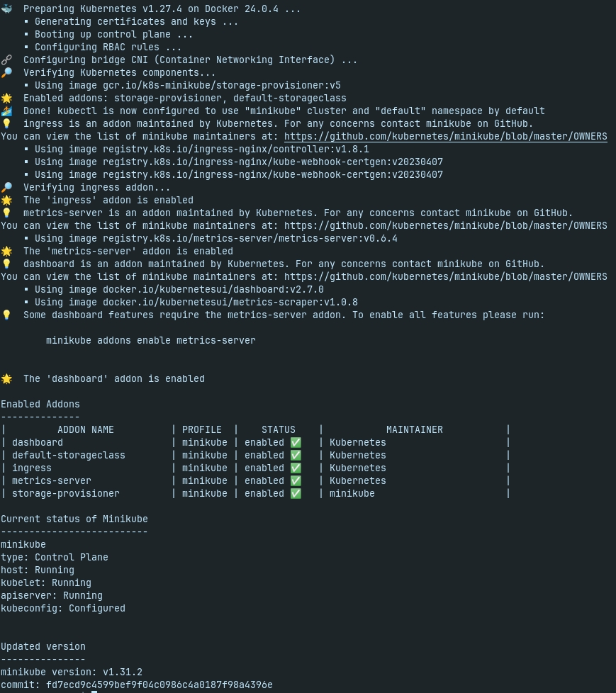Click the MAINTAINER column header
Viewport: 616px width, 693px height.
415,430
